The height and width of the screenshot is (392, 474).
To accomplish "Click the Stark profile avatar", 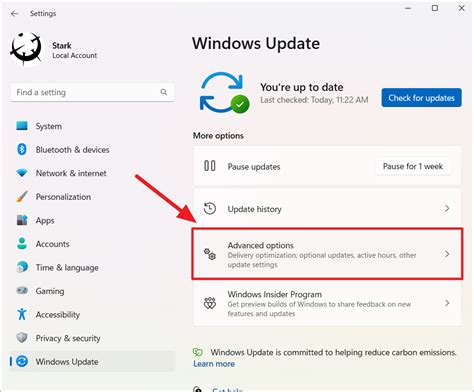I will click(27, 49).
